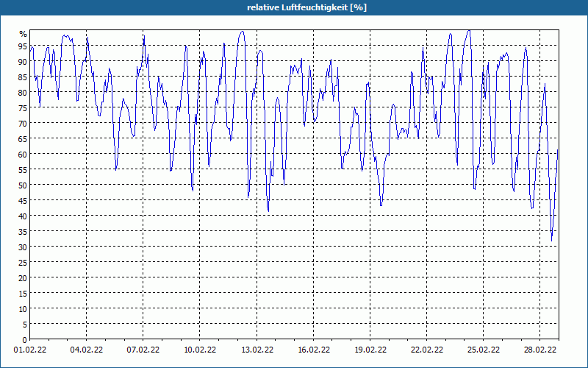Click the x-axis date '07.02.22'
588x368 pixels.
[143, 350]
